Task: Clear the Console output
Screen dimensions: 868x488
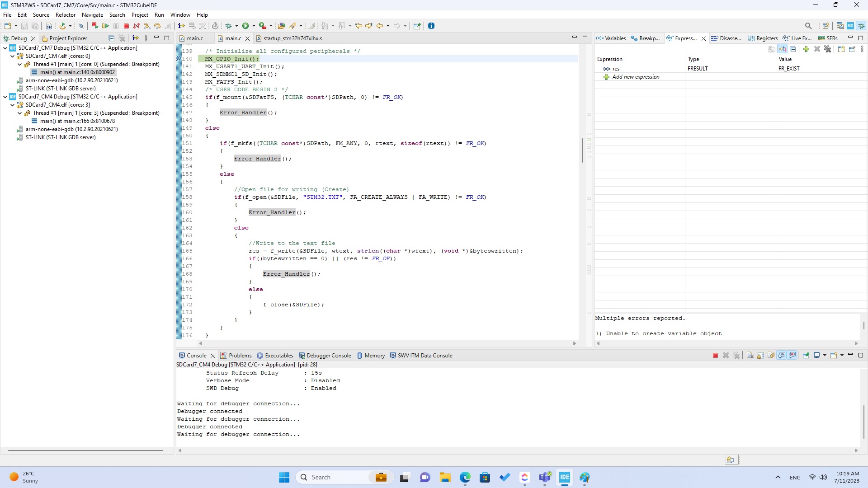Action: tap(749, 356)
